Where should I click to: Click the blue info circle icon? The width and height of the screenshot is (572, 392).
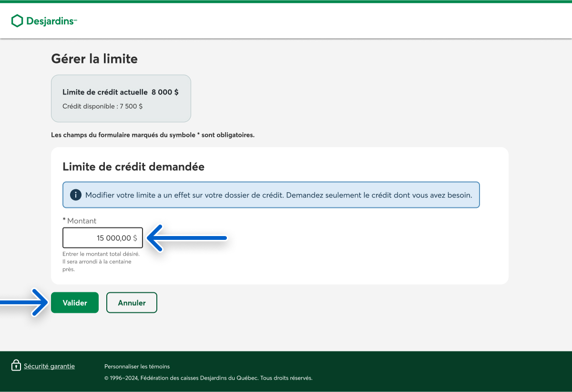pyautogui.click(x=75, y=195)
